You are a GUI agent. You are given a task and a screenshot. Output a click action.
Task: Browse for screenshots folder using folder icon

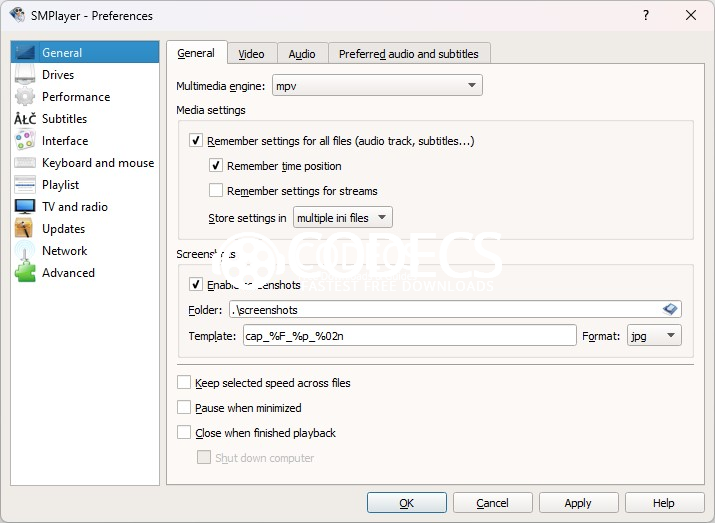[x=670, y=309]
